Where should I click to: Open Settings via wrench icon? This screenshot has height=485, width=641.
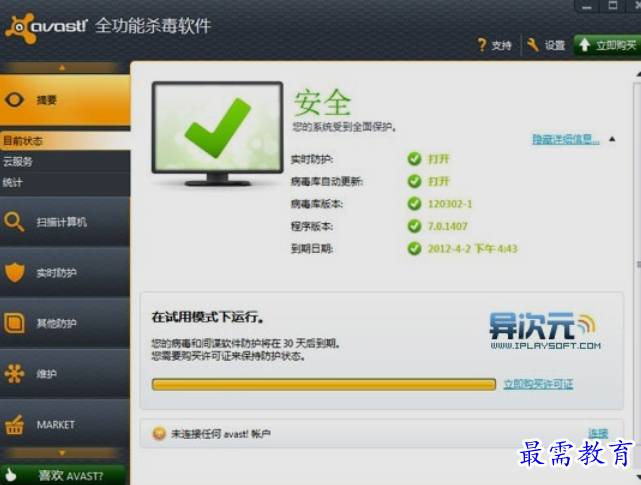[x=533, y=45]
